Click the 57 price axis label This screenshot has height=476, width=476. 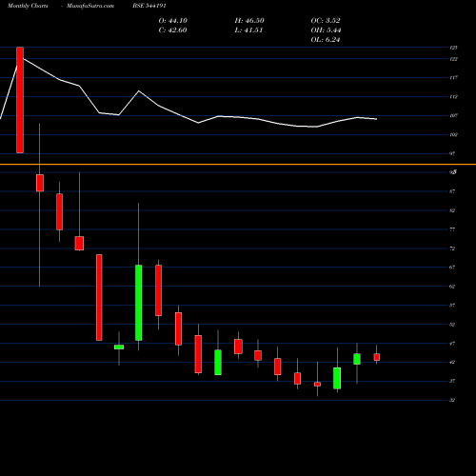coord(452,306)
